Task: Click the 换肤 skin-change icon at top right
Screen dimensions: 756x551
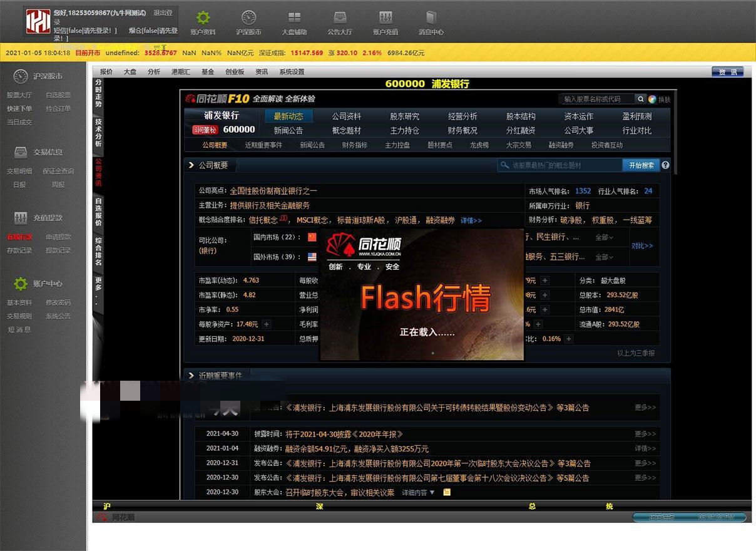Action: point(652,99)
